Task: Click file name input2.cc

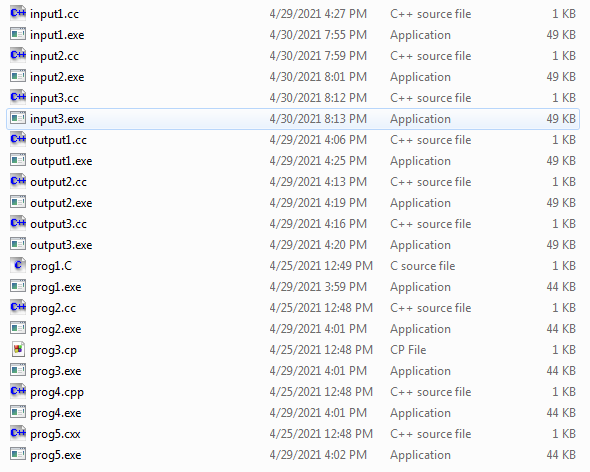Action: pos(55,56)
